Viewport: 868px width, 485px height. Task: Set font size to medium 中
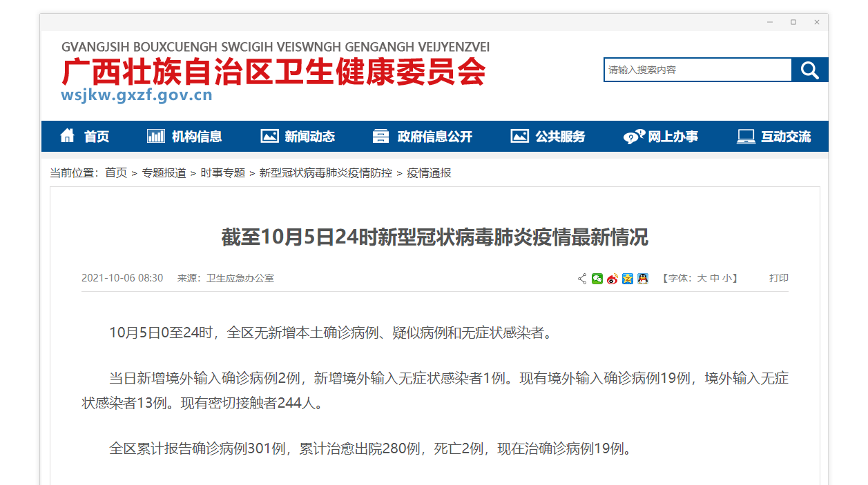point(715,279)
